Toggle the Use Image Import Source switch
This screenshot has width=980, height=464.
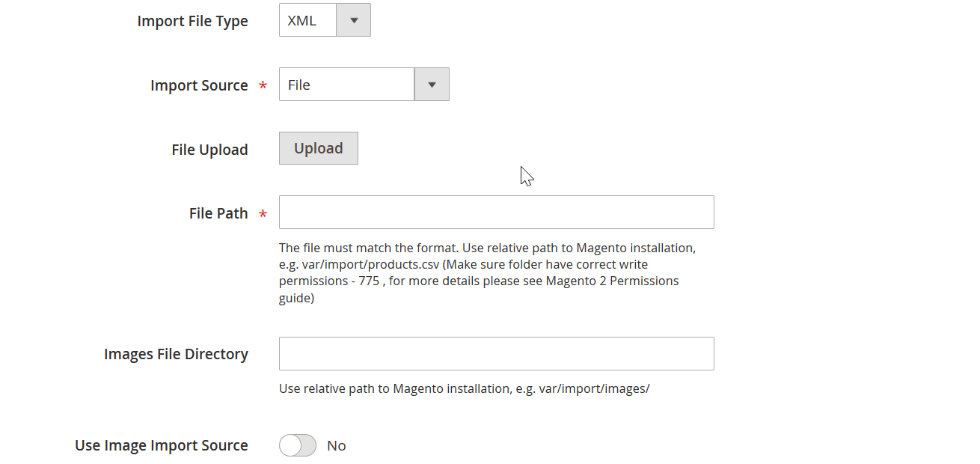pyautogui.click(x=298, y=445)
